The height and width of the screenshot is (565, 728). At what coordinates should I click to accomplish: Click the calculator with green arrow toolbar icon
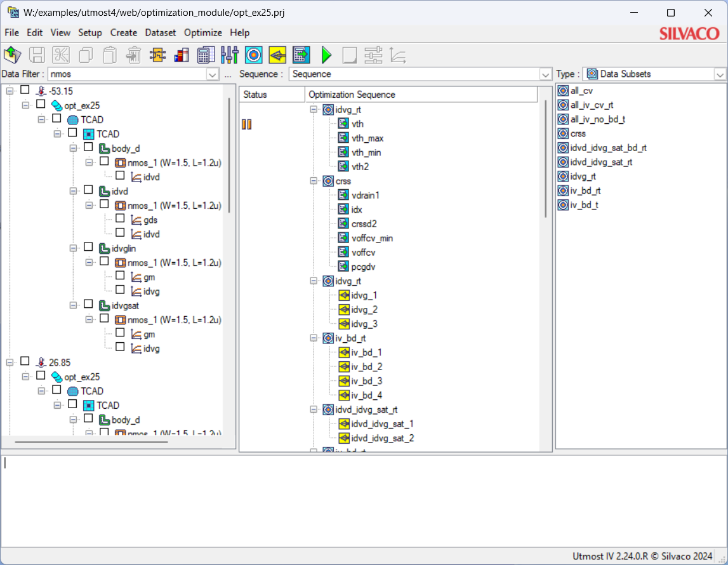[x=301, y=55]
